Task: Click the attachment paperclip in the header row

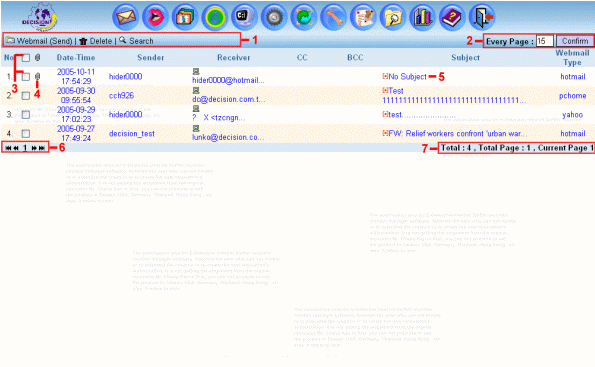Action: point(37,58)
